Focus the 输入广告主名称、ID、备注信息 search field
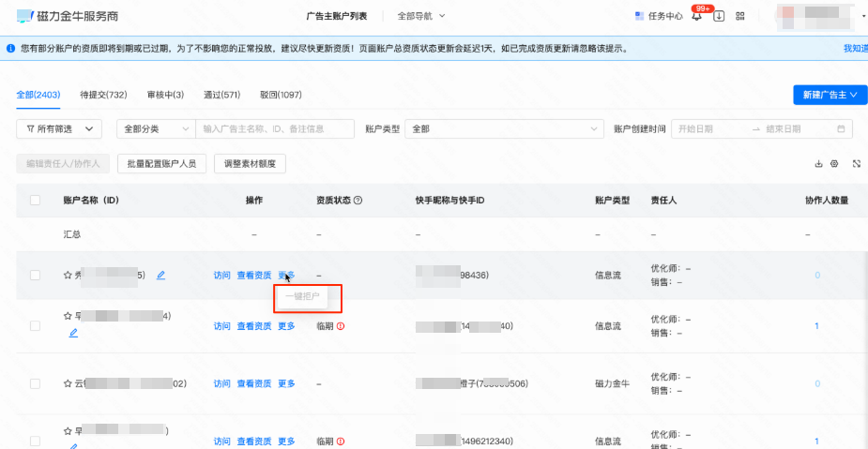The width and height of the screenshot is (868, 449). point(275,128)
